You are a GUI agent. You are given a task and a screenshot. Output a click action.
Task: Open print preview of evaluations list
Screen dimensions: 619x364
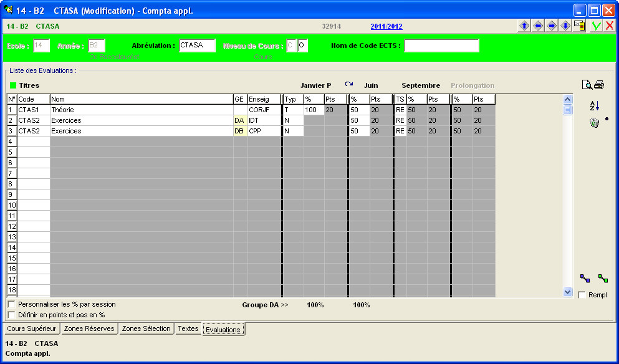pyautogui.click(x=587, y=85)
